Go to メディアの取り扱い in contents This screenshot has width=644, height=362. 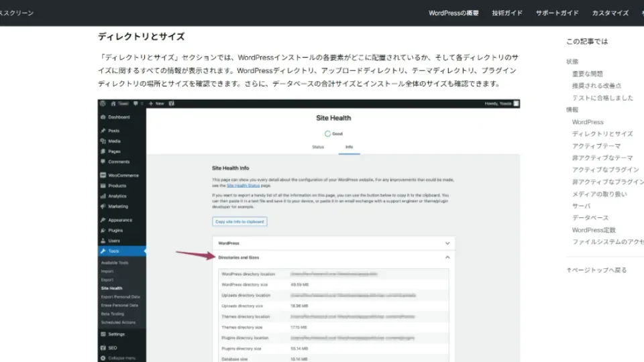point(599,194)
